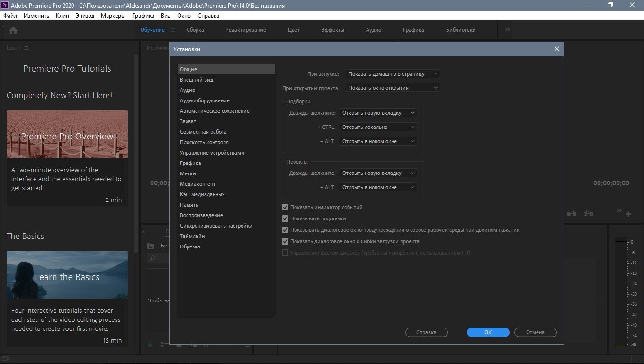Uncheck Показать индикатор событий checkbox

(285, 207)
